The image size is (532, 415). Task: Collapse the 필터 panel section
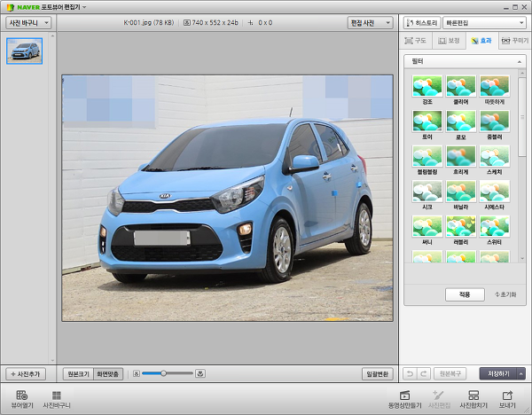pyautogui.click(x=520, y=62)
